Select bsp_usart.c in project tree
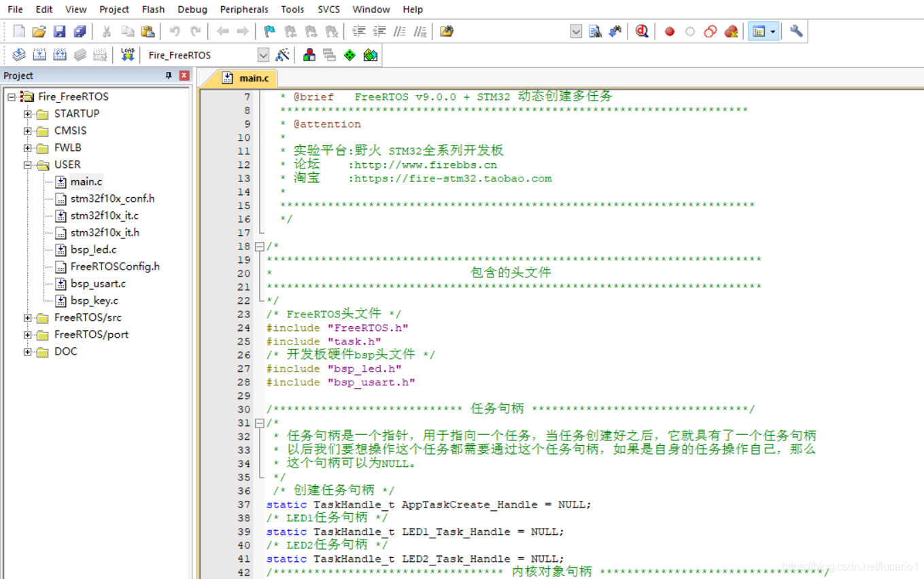Image resolution: width=924 pixels, height=579 pixels. point(98,283)
